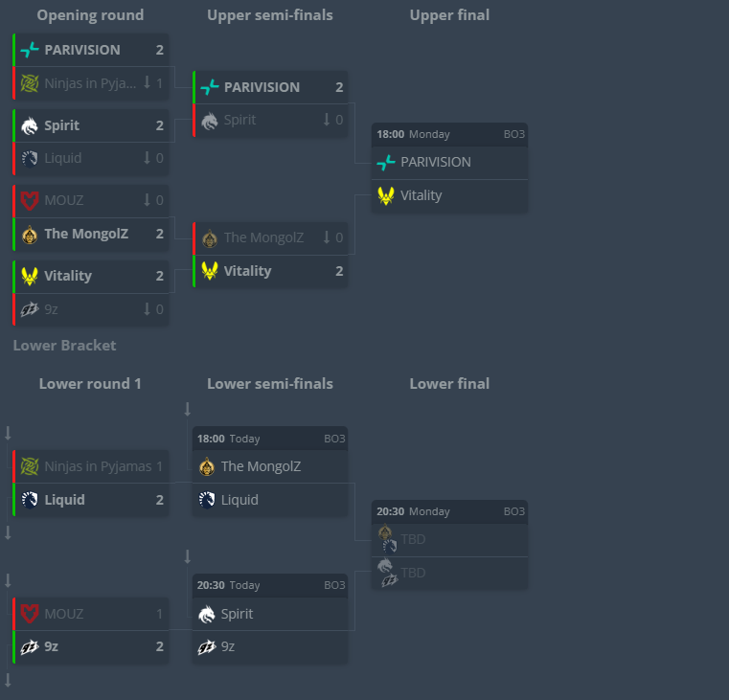Click the MOUZ heart logo in opening round
Viewport: 729px width, 700px height.
pos(30,200)
